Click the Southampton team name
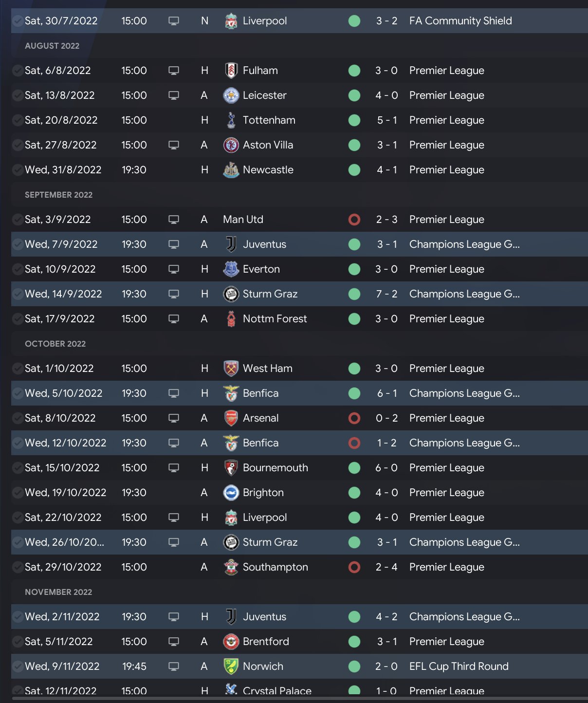Screen dimensions: 588x703 tap(275, 567)
